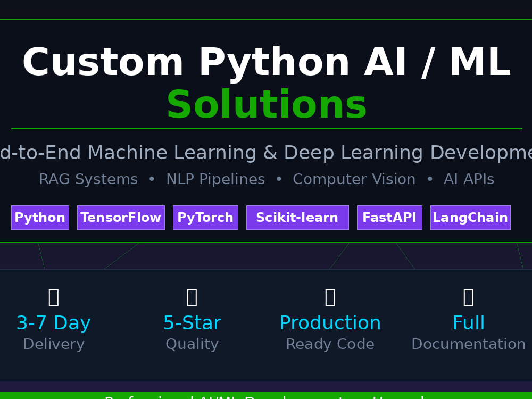This screenshot has height=399, width=532.
Task: Click the green 'Solutions' heading
Action: 267,104
